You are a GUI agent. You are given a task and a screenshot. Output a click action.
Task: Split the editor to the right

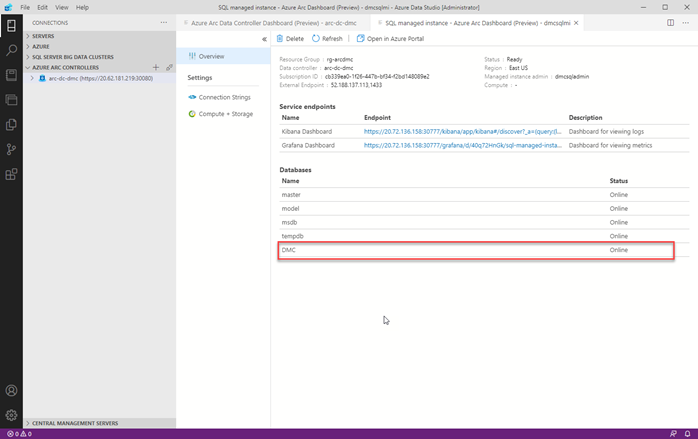[670, 23]
